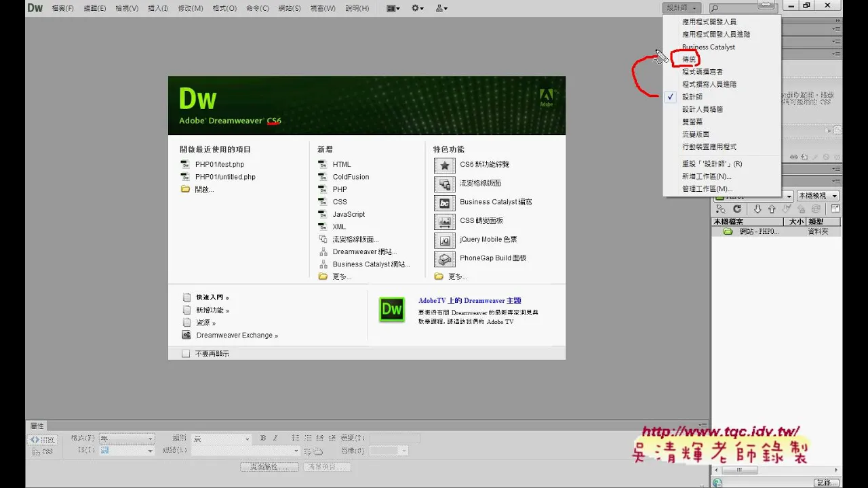Create a new ColdFusion document
Screen dimensions: 868x488
[x=351, y=177]
